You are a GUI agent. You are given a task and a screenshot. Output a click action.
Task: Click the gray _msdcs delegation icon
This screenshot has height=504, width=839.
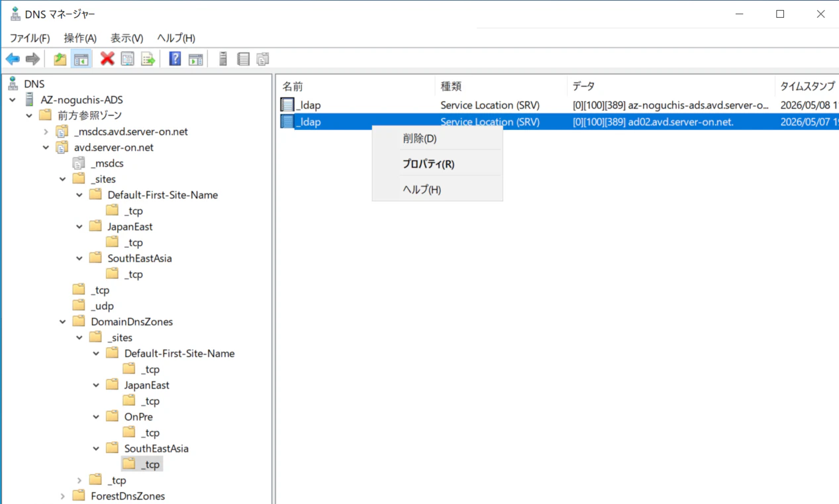[79, 163]
